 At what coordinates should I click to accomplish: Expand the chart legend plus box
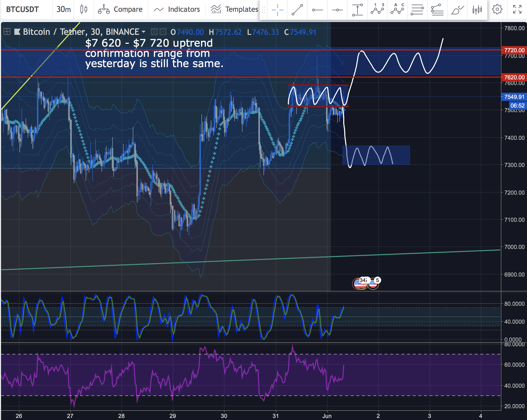pos(7,32)
